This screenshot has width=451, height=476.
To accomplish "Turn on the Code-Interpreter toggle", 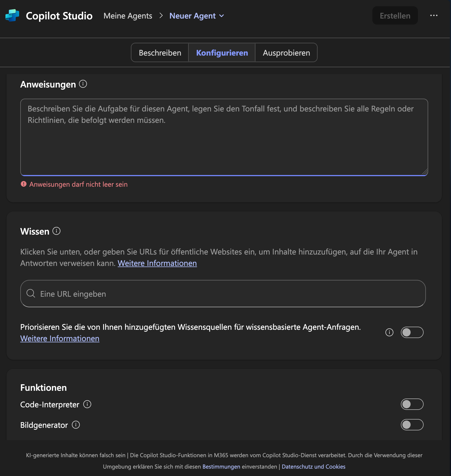I will (x=412, y=404).
